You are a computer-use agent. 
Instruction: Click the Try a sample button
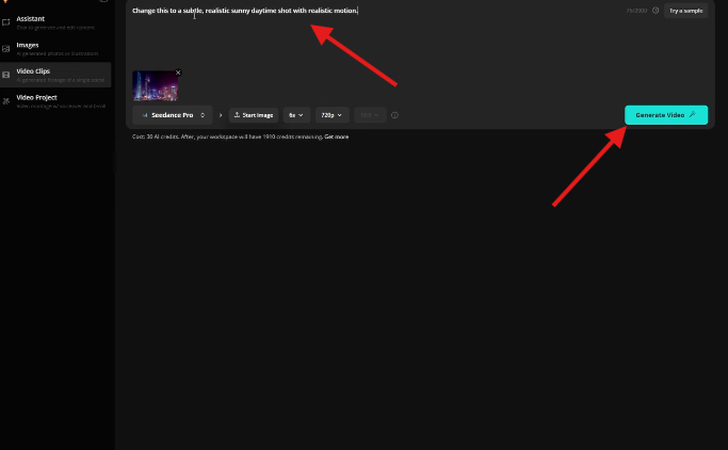point(685,10)
